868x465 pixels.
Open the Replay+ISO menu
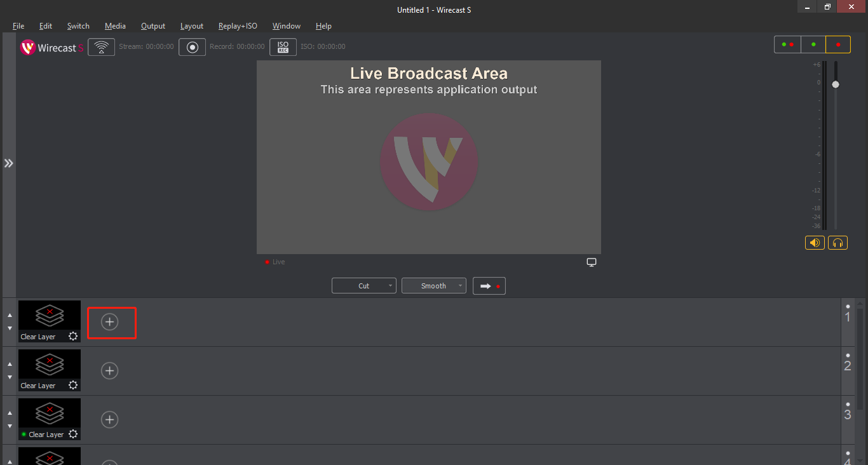pyautogui.click(x=238, y=26)
